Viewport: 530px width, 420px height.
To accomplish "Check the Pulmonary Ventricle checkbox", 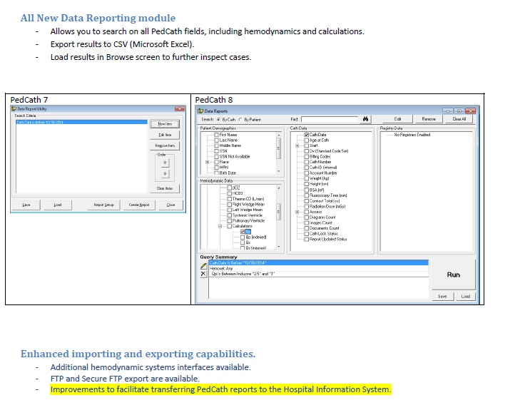I will 230,220.
